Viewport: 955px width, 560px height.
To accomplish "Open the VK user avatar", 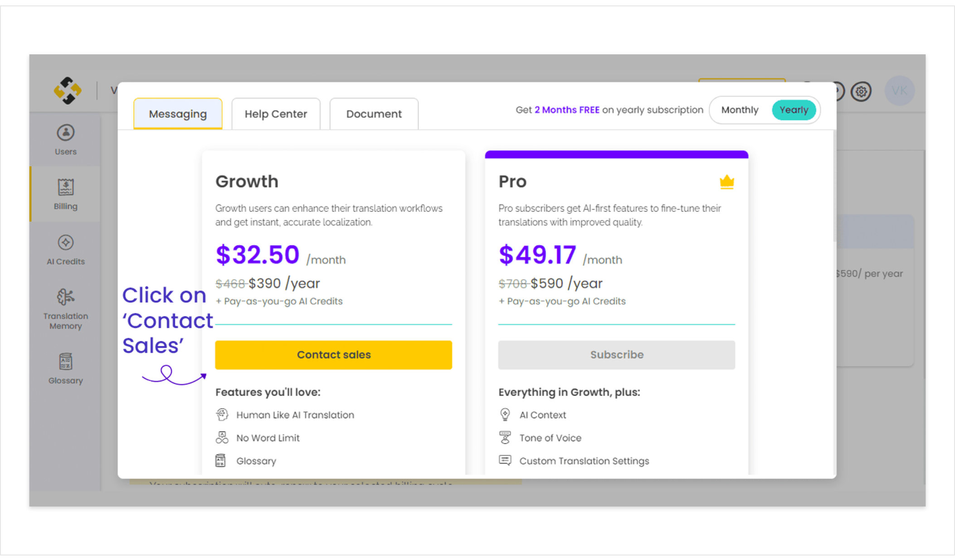I will tap(899, 91).
